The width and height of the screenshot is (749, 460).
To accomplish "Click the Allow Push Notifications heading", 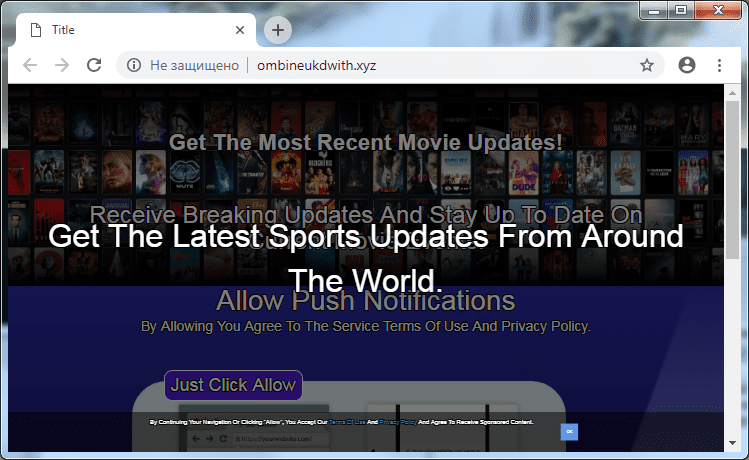I will coord(365,300).
